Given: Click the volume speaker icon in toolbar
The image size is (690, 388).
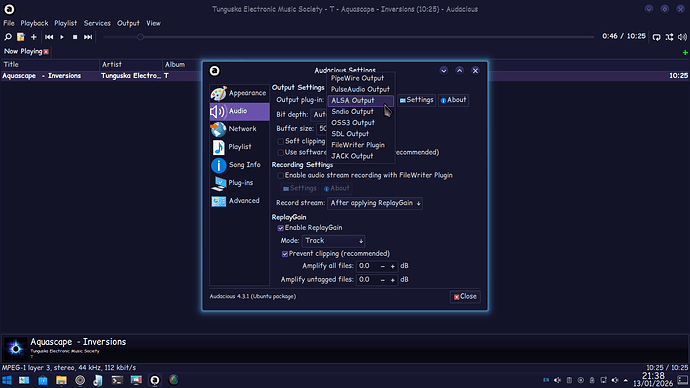Looking at the screenshot, I should (682, 37).
